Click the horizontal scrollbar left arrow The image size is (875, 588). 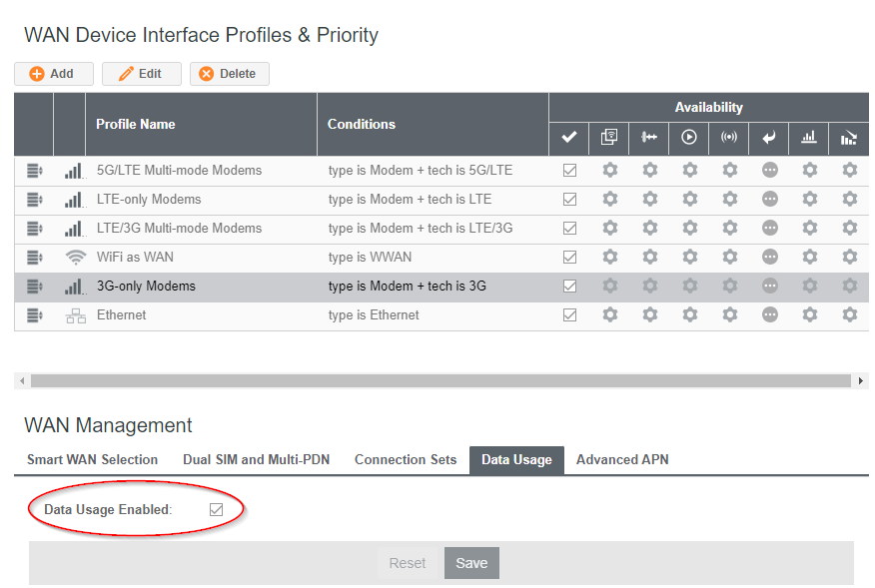(x=22, y=381)
